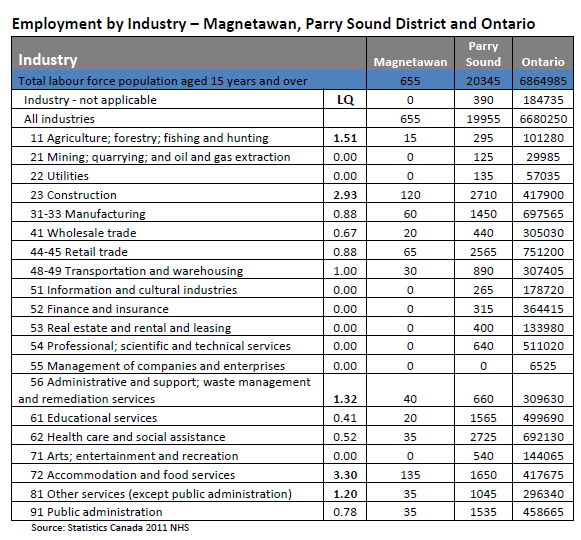
Task: Select the 2.93 Construction LQ value
Action: 345,195
